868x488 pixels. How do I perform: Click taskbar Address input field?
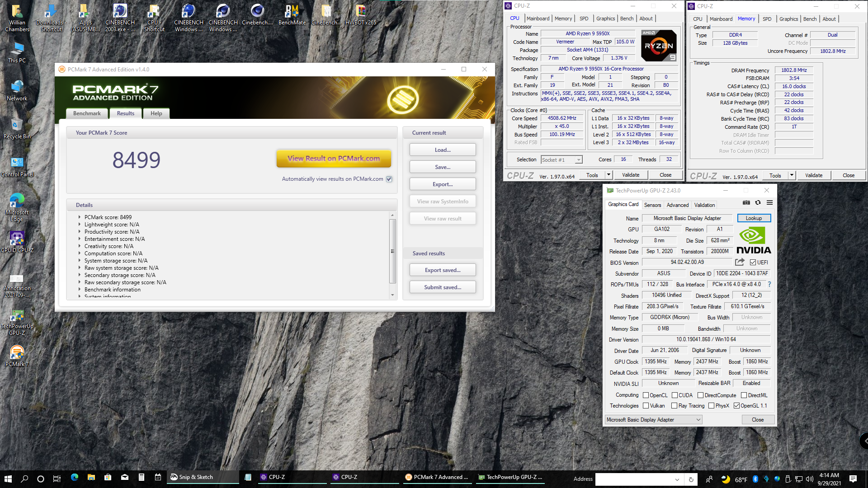634,479
